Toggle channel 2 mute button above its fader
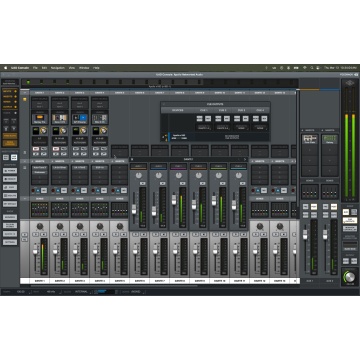 point(64,234)
